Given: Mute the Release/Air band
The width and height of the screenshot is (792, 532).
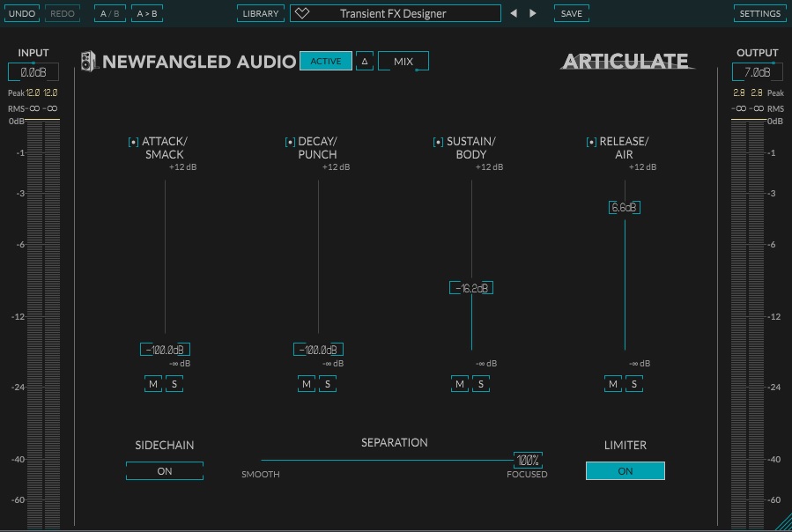Looking at the screenshot, I should (612, 384).
